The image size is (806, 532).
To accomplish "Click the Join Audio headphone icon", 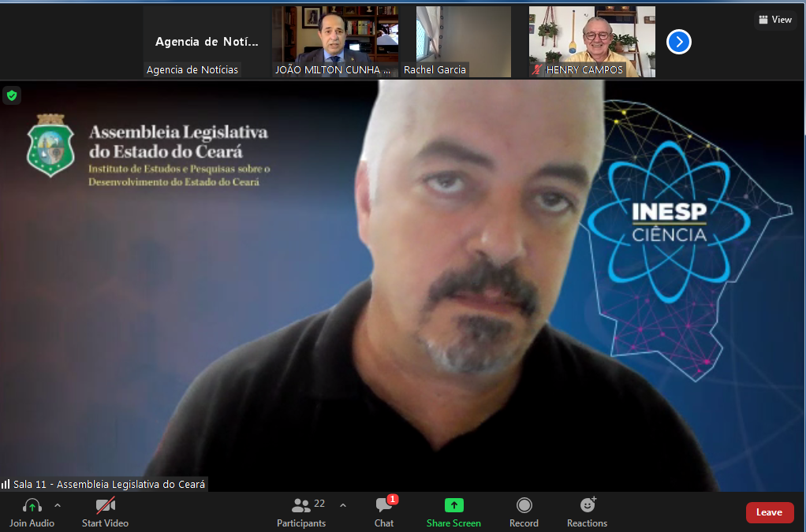I will 32,506.
